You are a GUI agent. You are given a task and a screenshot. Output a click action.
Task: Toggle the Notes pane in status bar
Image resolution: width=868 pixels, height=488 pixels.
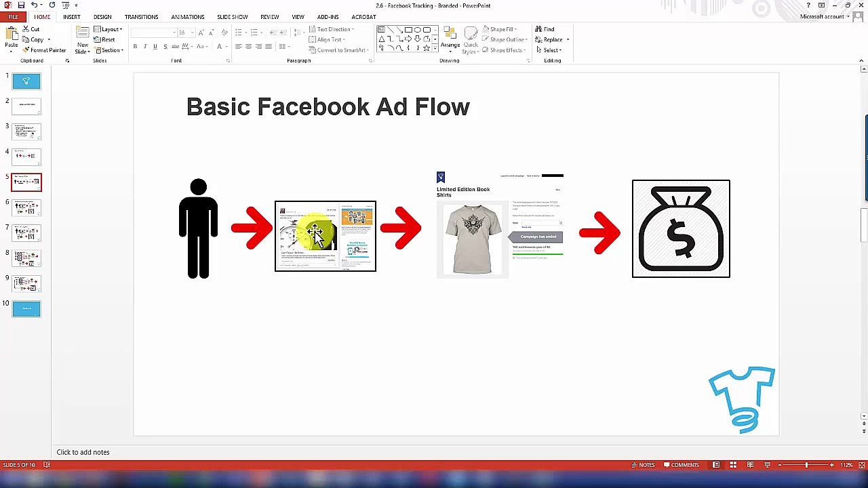pyautogui.click(x=643, y=465)
